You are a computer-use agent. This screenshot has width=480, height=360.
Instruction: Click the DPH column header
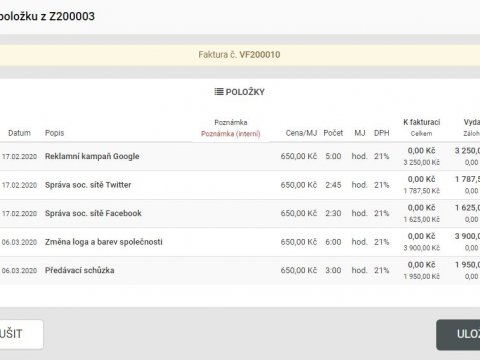(x=382, y=133)
